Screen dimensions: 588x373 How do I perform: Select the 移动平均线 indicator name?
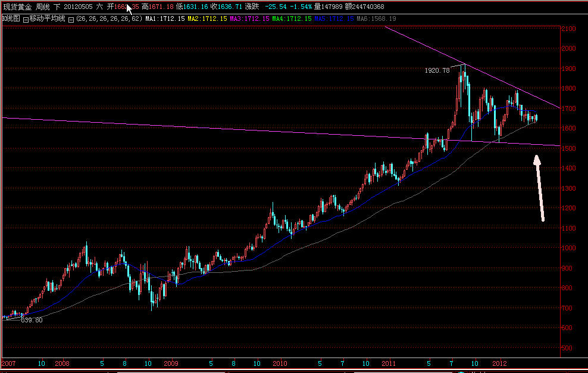[x=47, y=19]
